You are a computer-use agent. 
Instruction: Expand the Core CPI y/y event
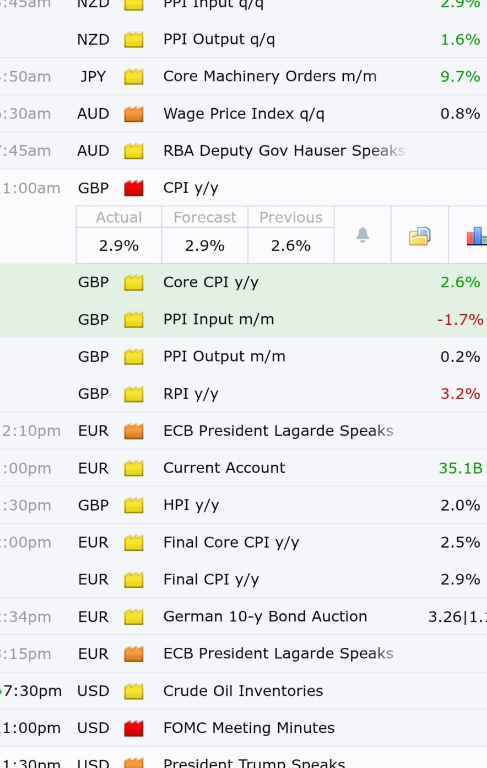point(244,282)
